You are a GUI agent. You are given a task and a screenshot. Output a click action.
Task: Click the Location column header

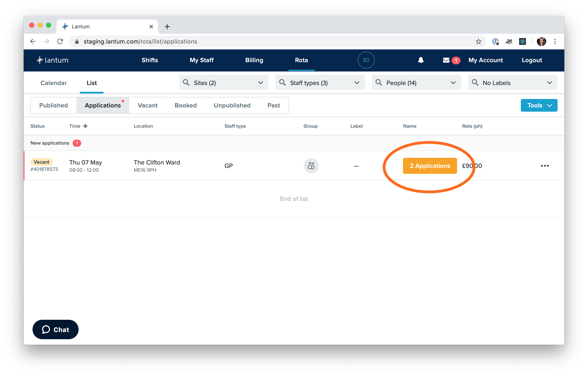pyautogui.click(x=143, y=126)
